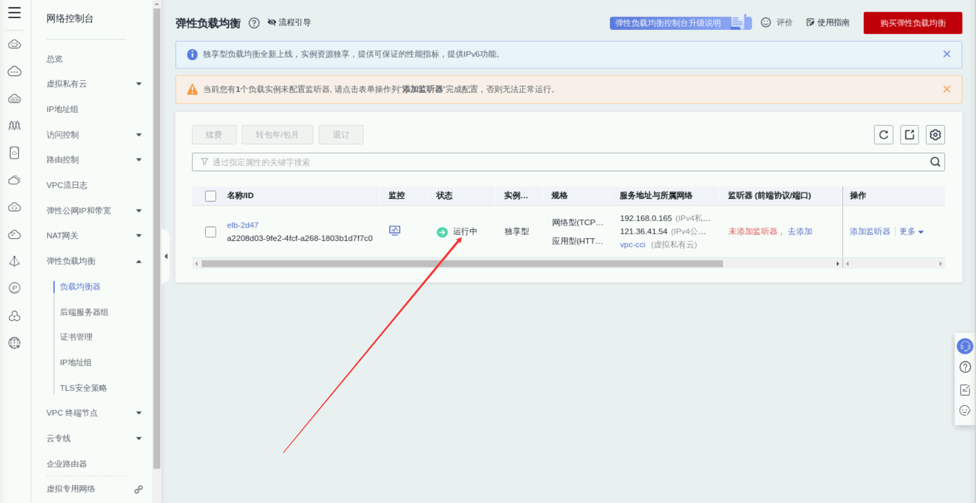This screenshot has width=980, height=503.
Task: Click 去添加 listener link
Action: click(x=800, y=232)
